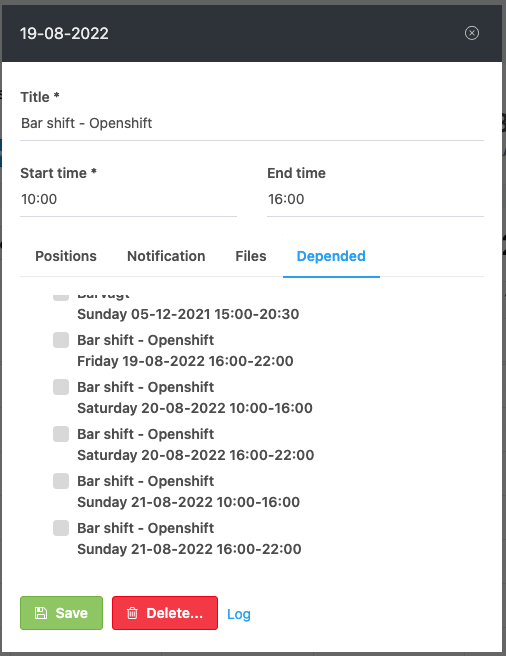Click the End time field showing 16:00

point(375,199)
